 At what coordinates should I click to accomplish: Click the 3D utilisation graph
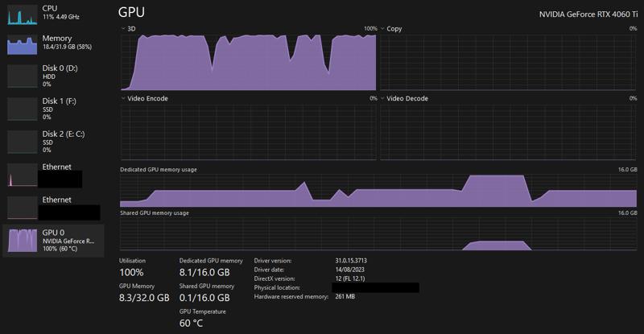[x=249, y=63]
